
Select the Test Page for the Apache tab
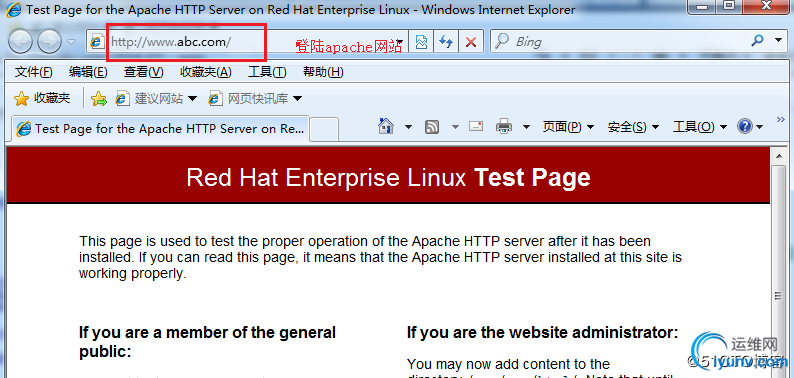coord(160,129)
